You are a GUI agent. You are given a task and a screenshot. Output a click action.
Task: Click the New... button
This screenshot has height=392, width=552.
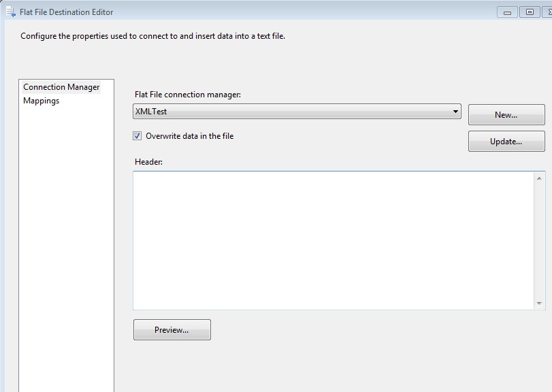(x=506, y=115)
